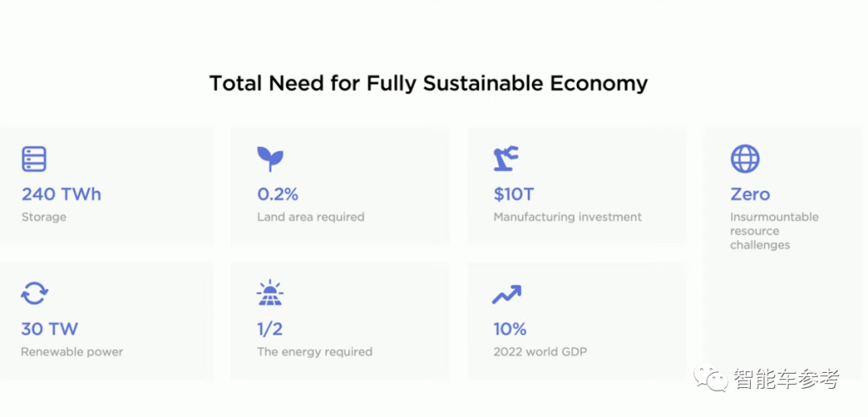Image resolution: width=868 pixels, height=417 pixels.
Task: Click the robotic arm manufacturing icon
Action: [x=506, y=159]
